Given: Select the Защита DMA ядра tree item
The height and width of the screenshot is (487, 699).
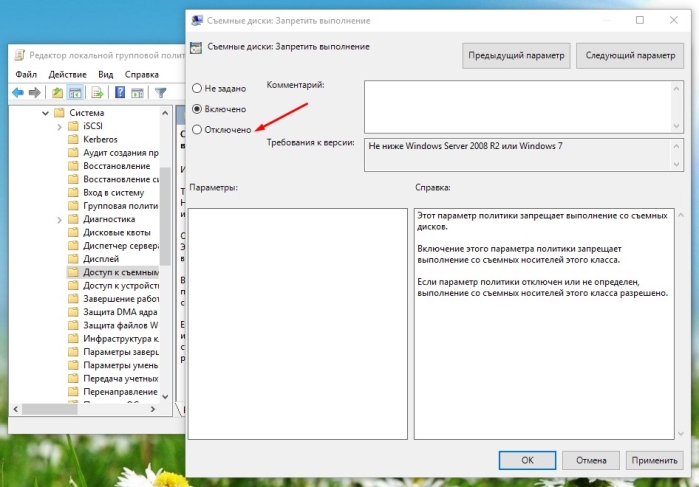Looking at the screenshot, I should pos(120,312).
